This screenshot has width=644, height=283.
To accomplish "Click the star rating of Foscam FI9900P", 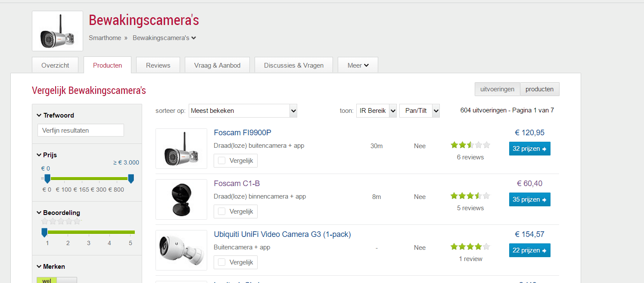I will [x=470, y=145].
